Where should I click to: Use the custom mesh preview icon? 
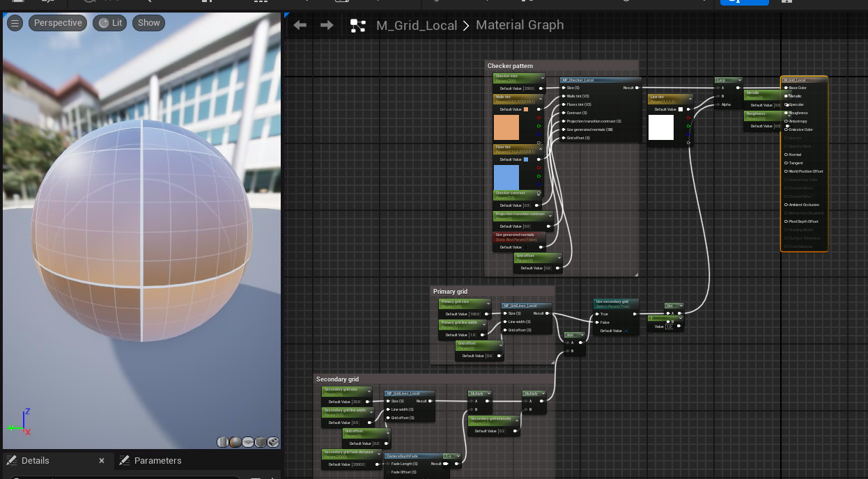(273, 442)
